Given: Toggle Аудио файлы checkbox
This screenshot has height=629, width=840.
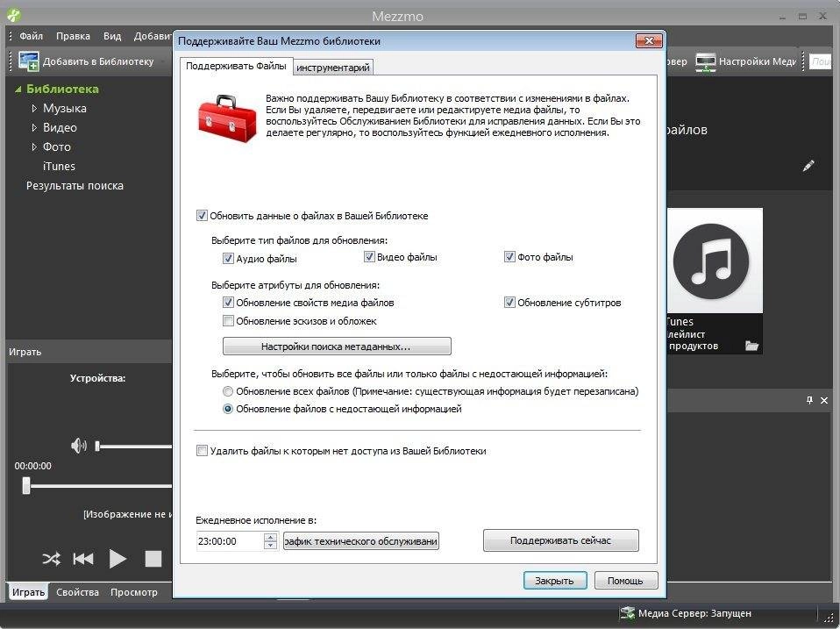Looking at the screenshot, I should [228, 258].
